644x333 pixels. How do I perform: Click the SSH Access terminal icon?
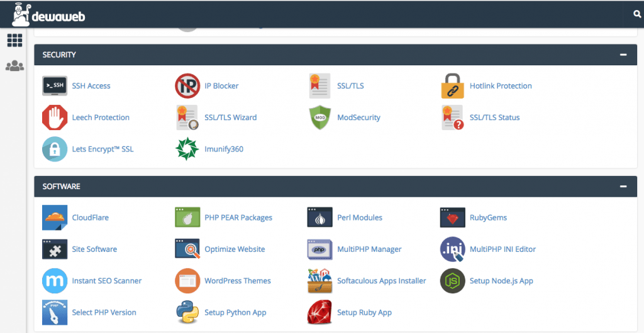[55, 85]
